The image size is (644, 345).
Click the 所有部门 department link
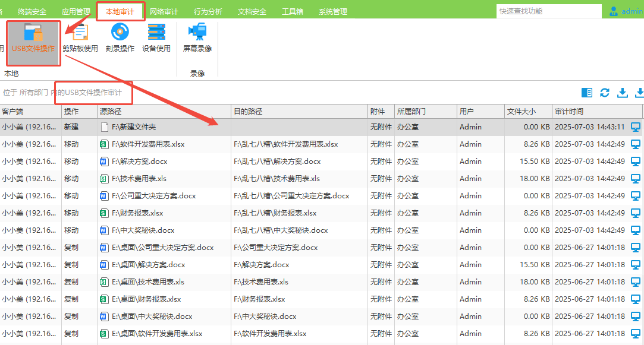[x=34, y=93]
